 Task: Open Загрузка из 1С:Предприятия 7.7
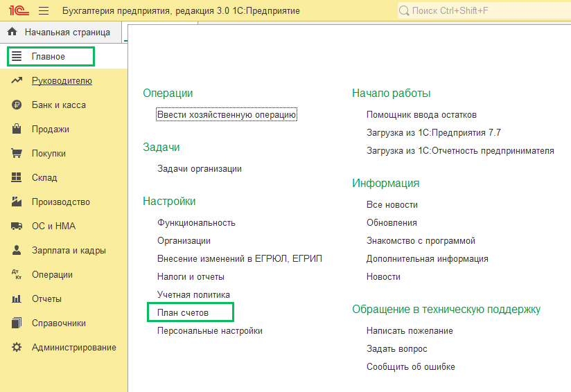click(434, 133)
